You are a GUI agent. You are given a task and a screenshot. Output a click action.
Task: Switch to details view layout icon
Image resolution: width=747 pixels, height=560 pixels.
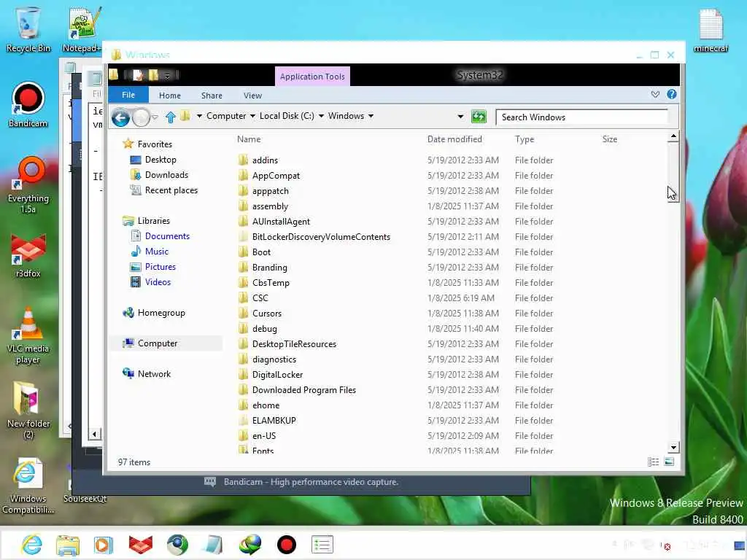coord(653,462)
